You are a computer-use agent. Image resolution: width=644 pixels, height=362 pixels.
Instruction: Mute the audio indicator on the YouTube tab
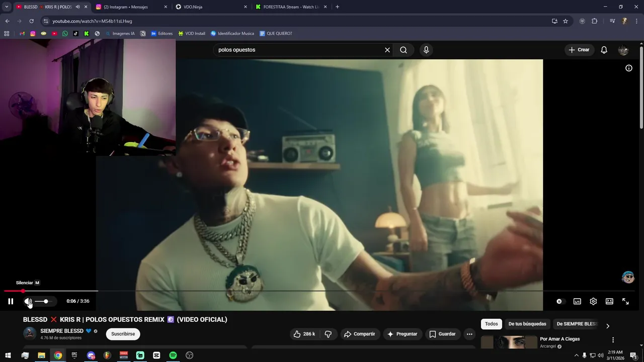pos(77,7)
